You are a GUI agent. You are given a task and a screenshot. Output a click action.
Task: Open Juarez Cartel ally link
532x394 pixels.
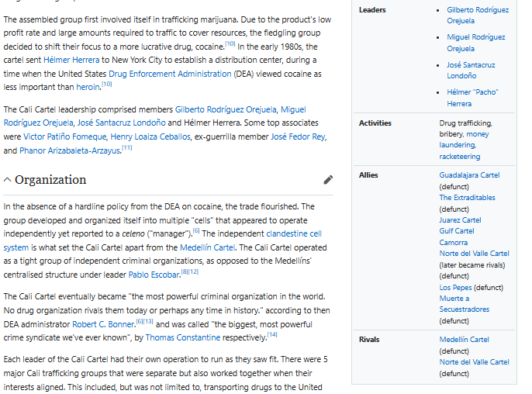pyautogui.click(x=460, y=220)
